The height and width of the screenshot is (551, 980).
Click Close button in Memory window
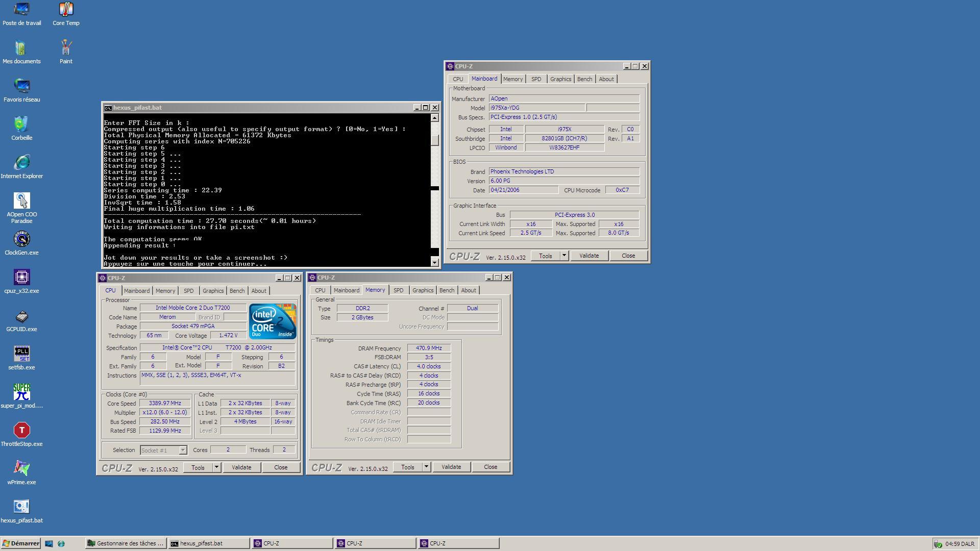491,467
